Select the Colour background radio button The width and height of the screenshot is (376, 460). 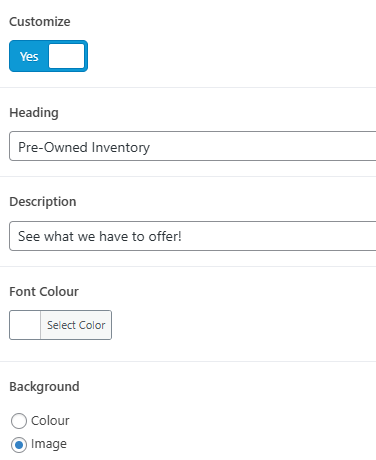coord(19,421)
